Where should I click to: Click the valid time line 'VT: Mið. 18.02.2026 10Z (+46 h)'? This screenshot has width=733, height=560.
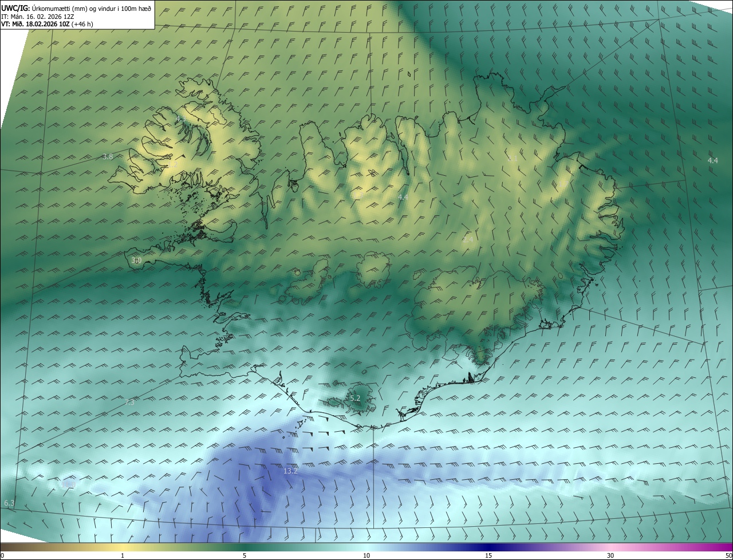47,24
